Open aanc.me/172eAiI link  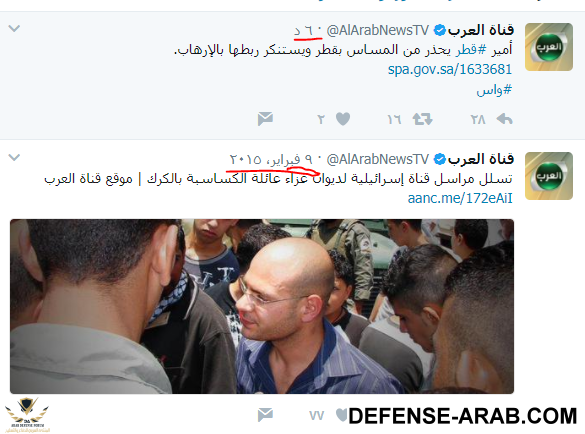tap(460, 198)
